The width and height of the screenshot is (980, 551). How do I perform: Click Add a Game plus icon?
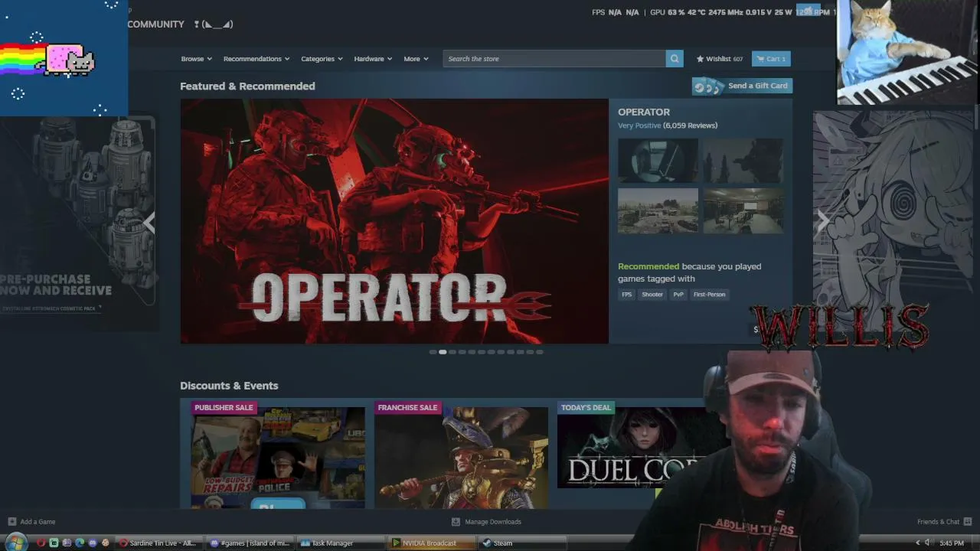(11, 522)
